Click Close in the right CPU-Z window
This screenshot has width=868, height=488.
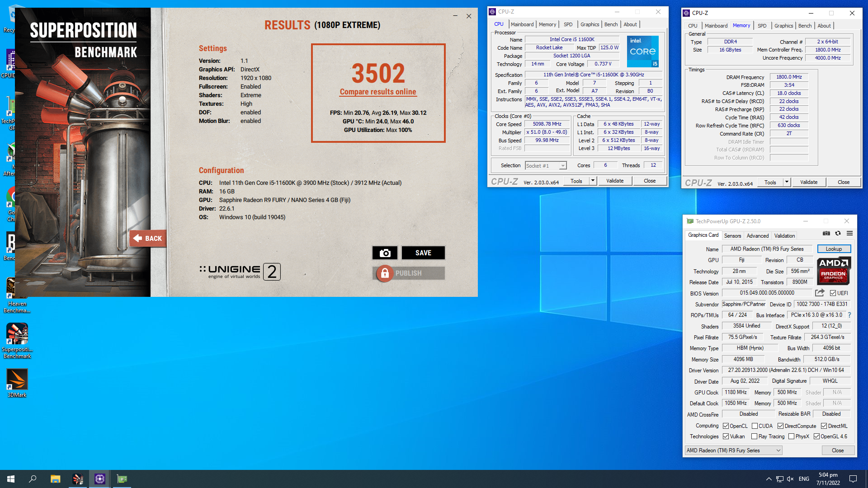[x=844, y=182]
